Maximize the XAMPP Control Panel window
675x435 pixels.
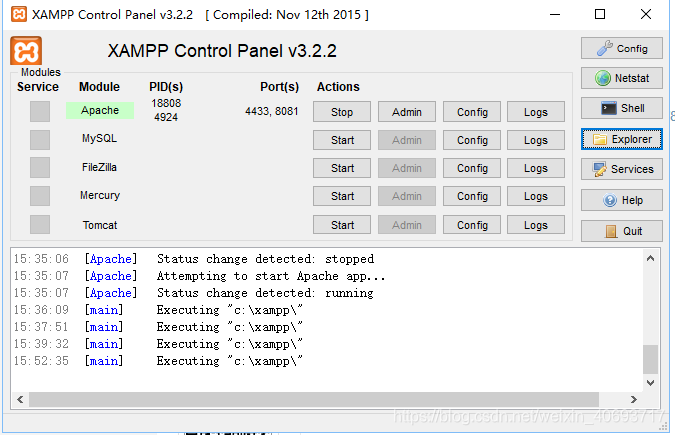point(600,14)
